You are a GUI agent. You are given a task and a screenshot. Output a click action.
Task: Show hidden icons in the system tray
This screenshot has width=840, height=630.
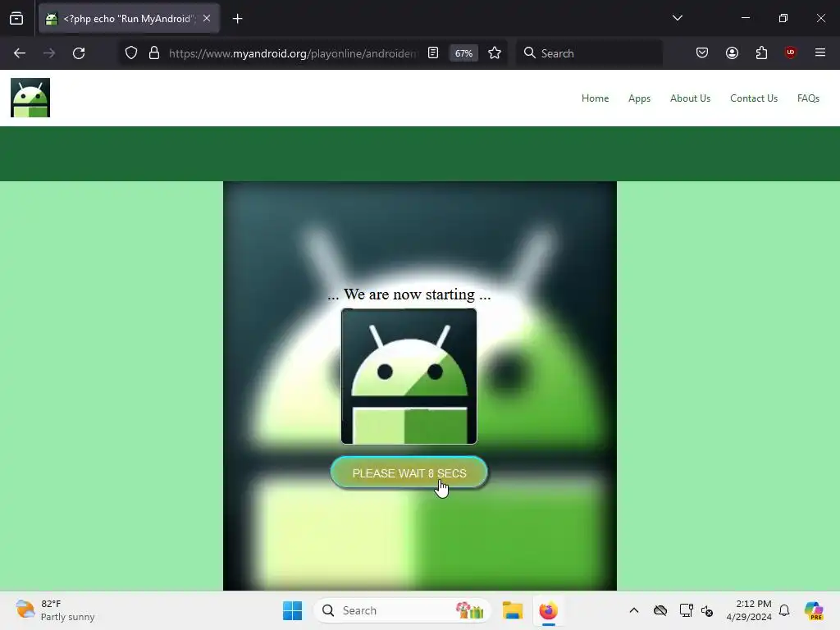[634, 610]
